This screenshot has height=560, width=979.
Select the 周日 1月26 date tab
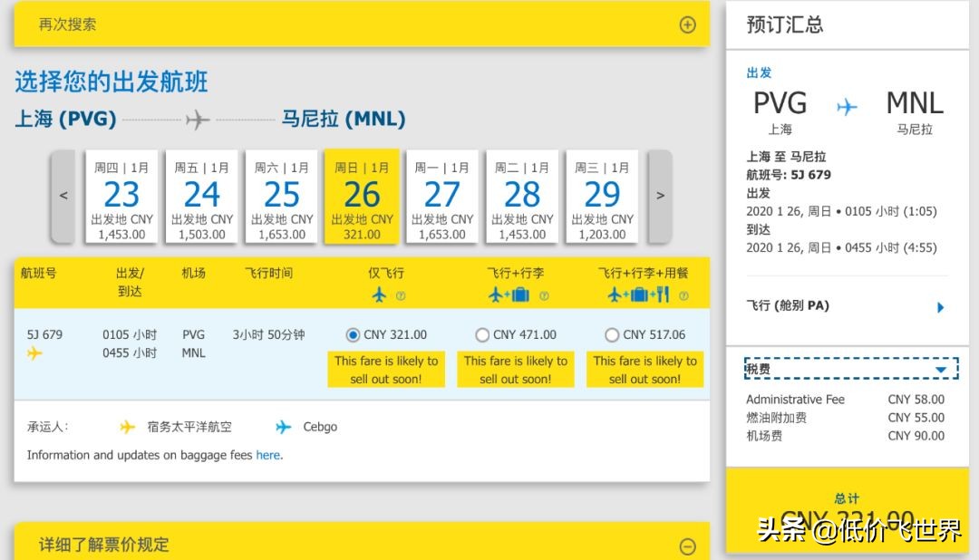361,197
